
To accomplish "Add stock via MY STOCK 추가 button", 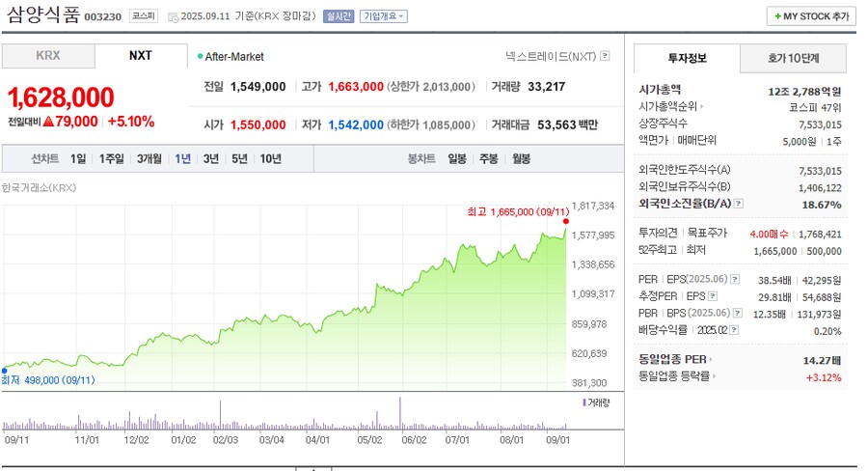I will (811, 16).
